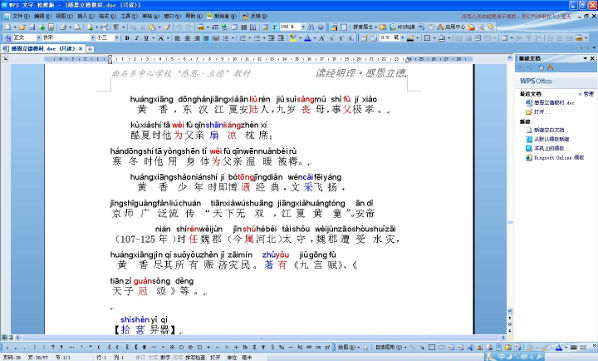Toggle underline formatting
The height and width of the screenshot is (361, 598).
pos(146,38)
